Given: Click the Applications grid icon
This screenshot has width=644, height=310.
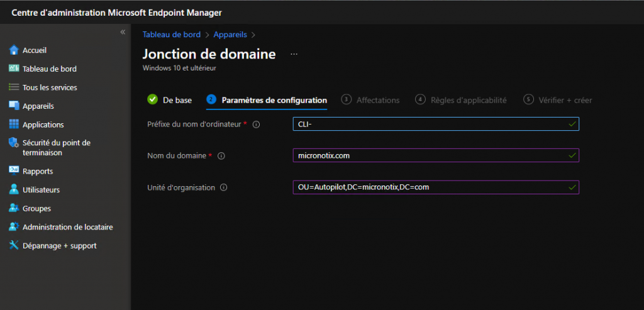Looking at the screenshot, I should [14, 124].
